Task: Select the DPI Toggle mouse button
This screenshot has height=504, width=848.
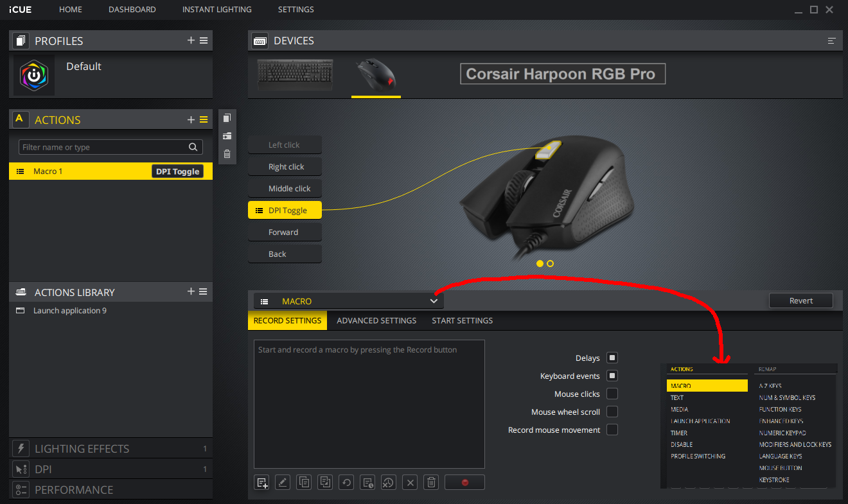Action: coord(285,211)
